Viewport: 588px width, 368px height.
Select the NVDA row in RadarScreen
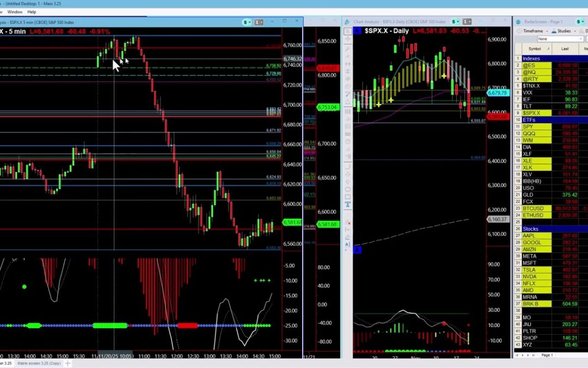click(x=529, y=276)
